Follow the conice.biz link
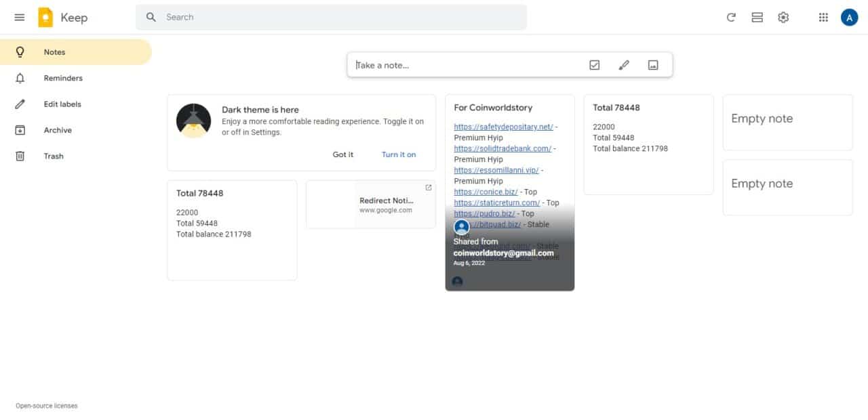The width and height of the screenshot is (868, 420). coord(486,192)
